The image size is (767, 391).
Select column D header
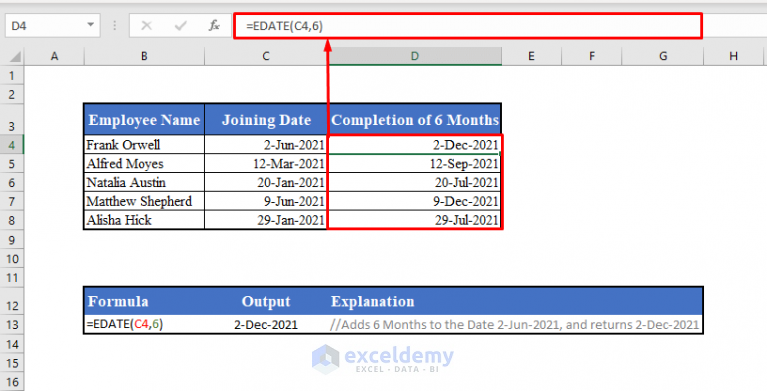click(x=415, y=56)
